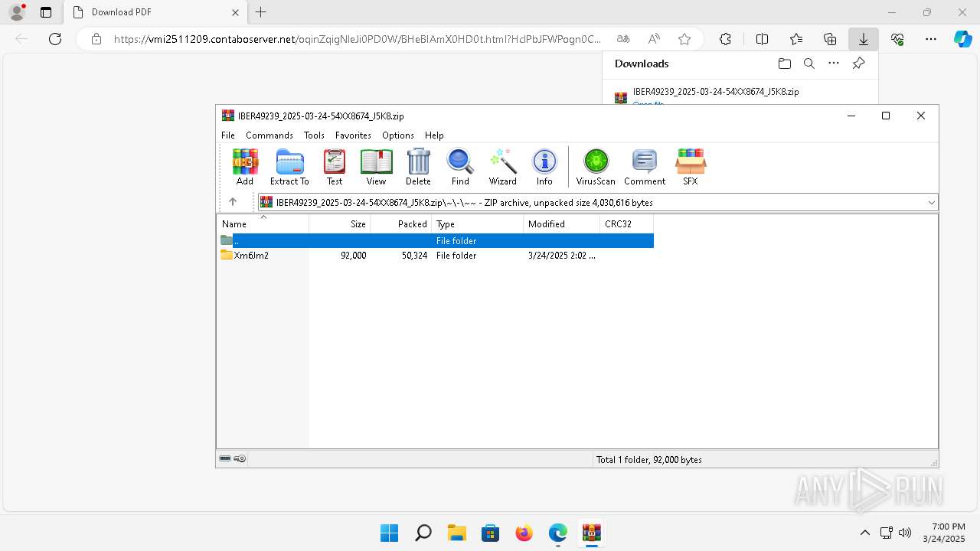The width and height of the screenshot is (980, 551).
Task: Click the Test archive icon
Action: coord(335,167)
